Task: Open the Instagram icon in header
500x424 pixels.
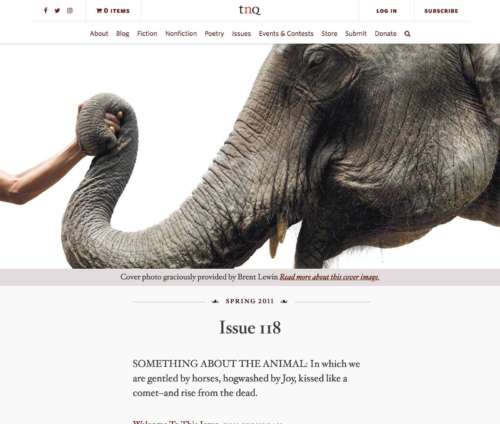Action: click(x=70, y=11)
